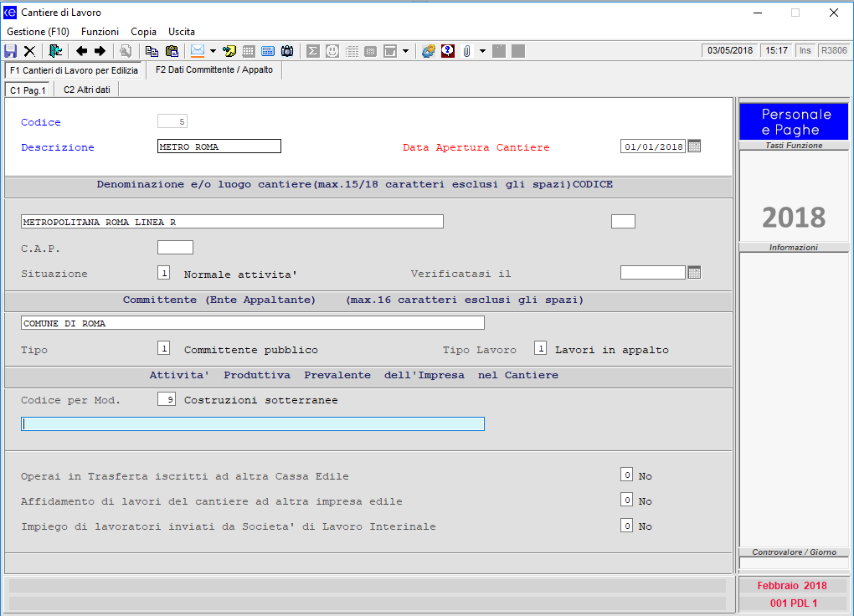The height and width of the screenshot is (616, 854).
Task: Click the Situazione code field
Action: point(163,273)
